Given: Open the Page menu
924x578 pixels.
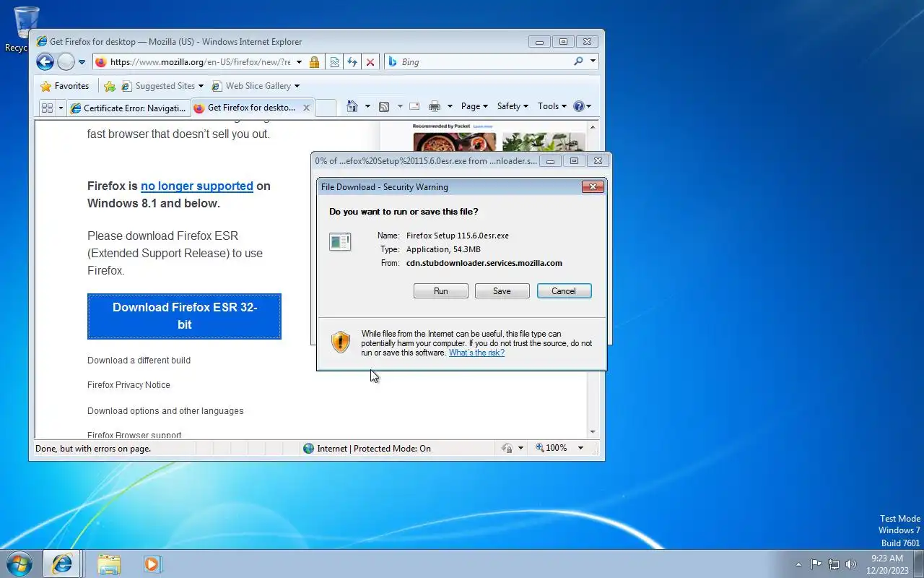Looking at the screenshot, I should click(x=474, y=106).
